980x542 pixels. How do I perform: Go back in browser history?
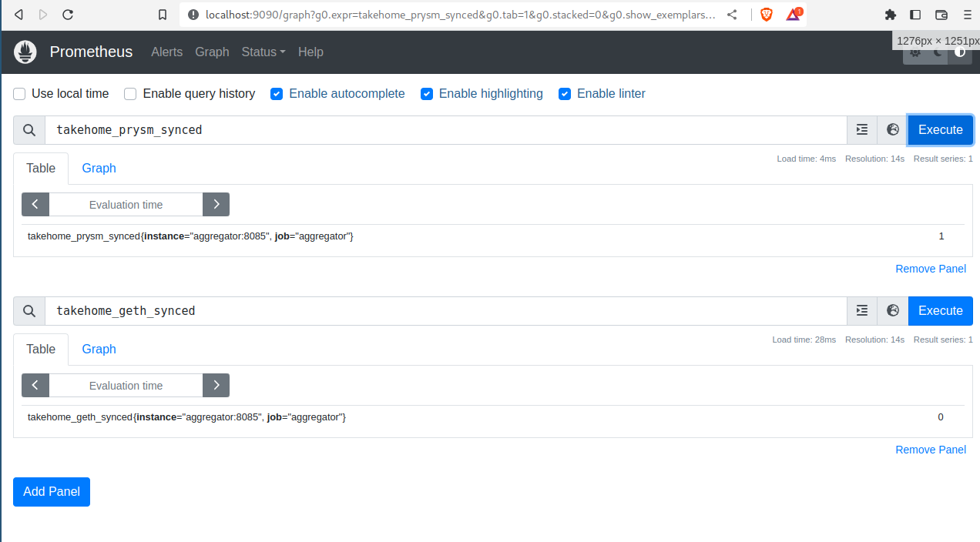coord(18,15)
